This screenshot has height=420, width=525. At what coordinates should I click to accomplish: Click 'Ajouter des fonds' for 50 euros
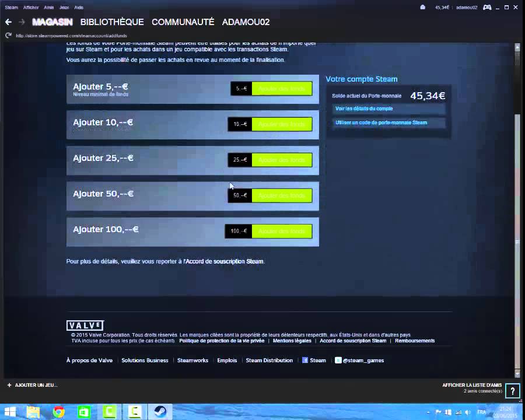pos(282,195)
